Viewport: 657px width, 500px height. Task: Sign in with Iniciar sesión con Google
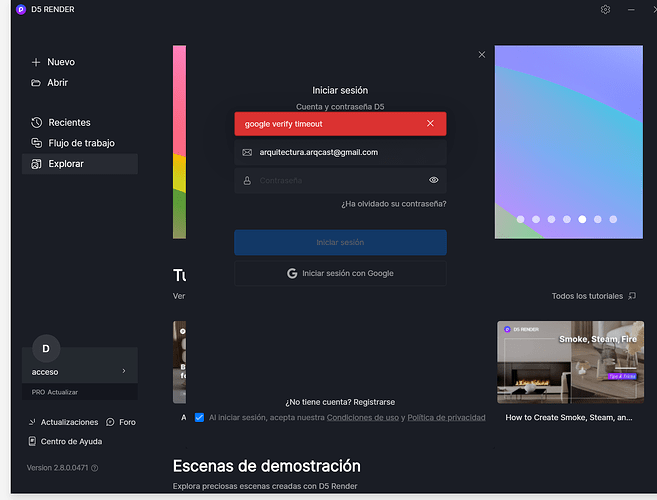(x=340, y=273)
